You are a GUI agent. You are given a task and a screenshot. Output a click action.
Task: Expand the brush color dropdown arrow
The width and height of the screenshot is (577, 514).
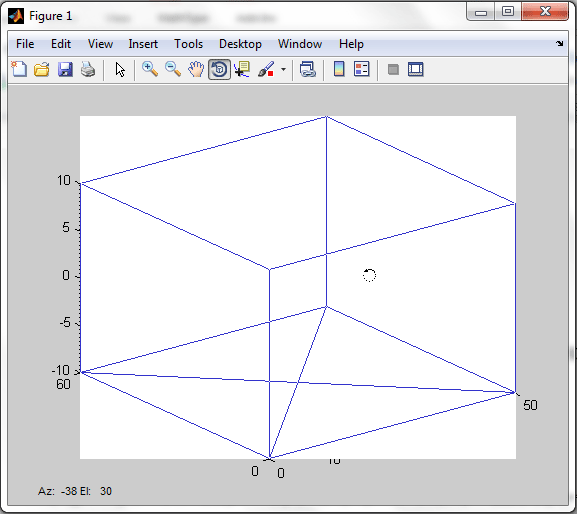coord(283,69)
